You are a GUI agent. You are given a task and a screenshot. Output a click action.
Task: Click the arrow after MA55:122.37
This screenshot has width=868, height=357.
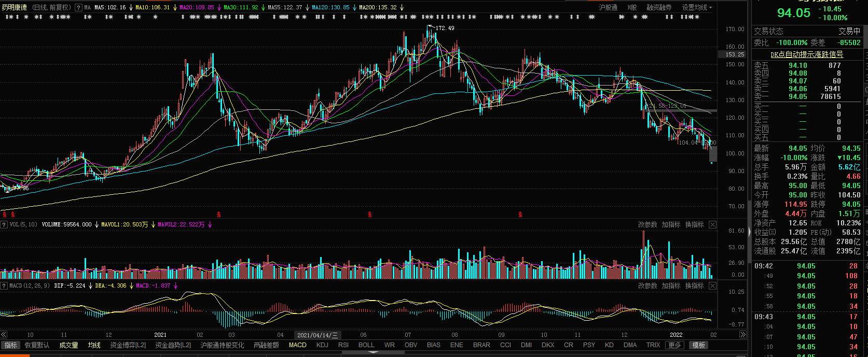(x=307, y=8)
